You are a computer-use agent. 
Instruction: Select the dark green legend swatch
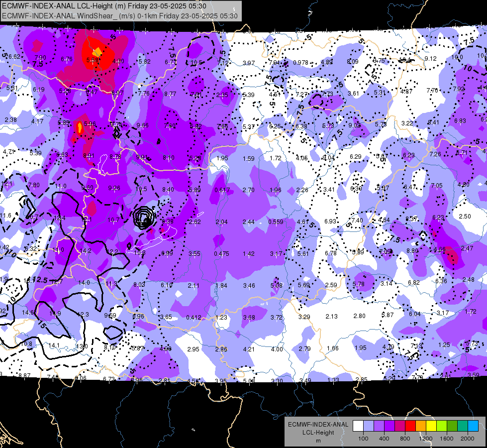click(x=452, y=426)
